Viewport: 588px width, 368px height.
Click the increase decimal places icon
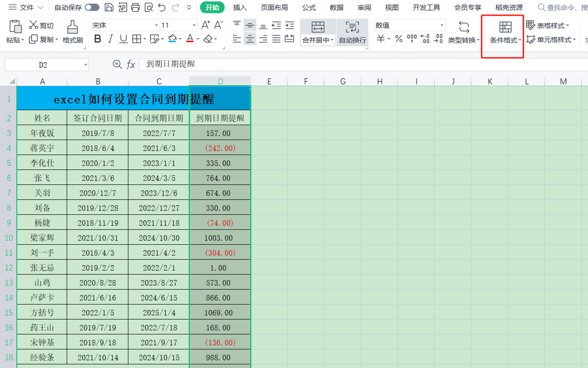425,39
